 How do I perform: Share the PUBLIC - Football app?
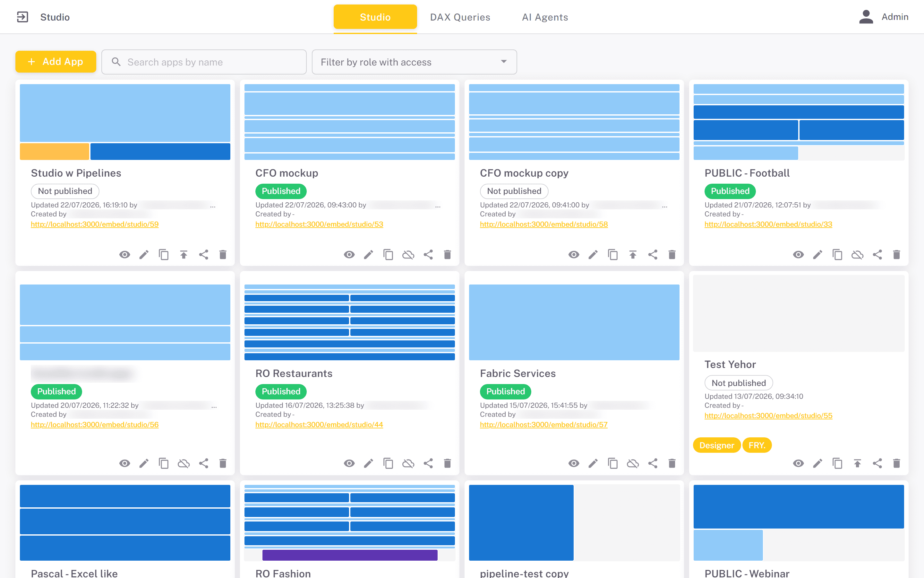[877, 255]
